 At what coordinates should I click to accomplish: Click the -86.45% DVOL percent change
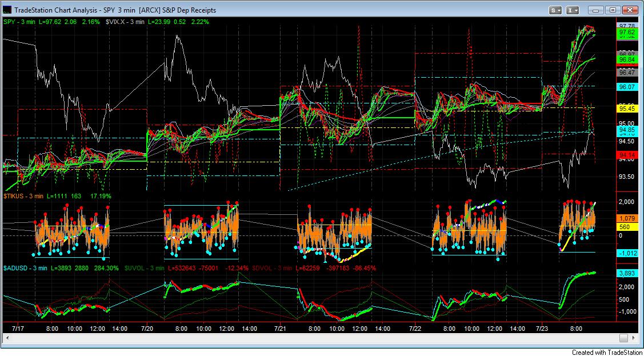[366, 268]
